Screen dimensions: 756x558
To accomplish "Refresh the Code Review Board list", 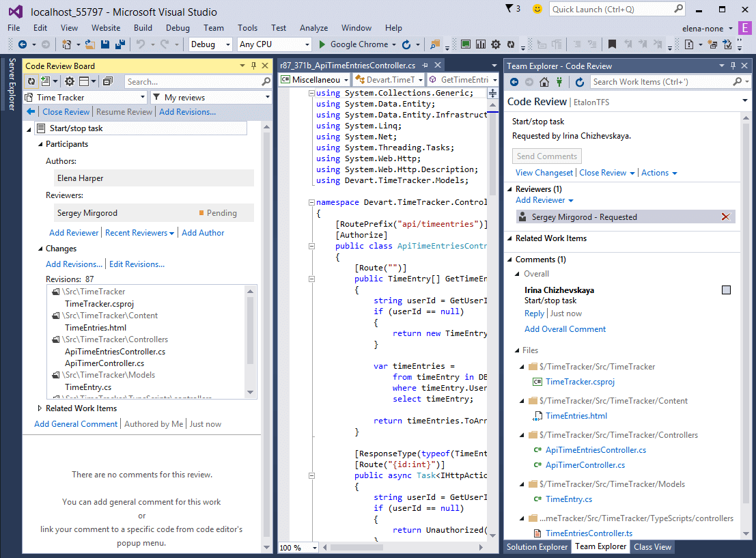I will coord(32,81).
